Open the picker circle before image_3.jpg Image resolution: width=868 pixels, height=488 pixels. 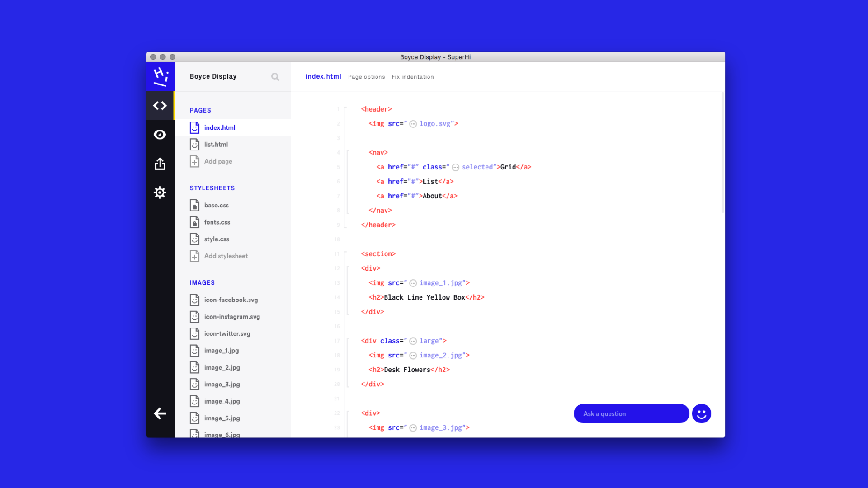(413, 428)
